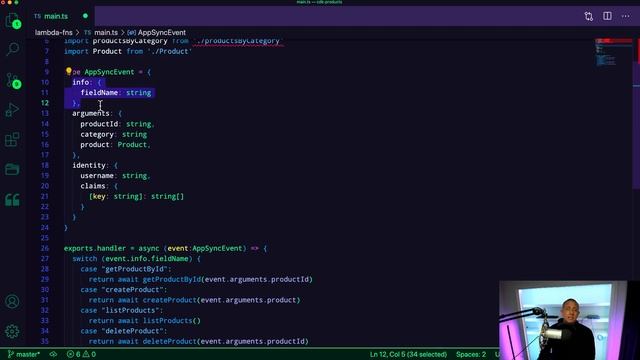Click the lightbulb code action icon
This screenshot has height=360, width=640.
68,71
